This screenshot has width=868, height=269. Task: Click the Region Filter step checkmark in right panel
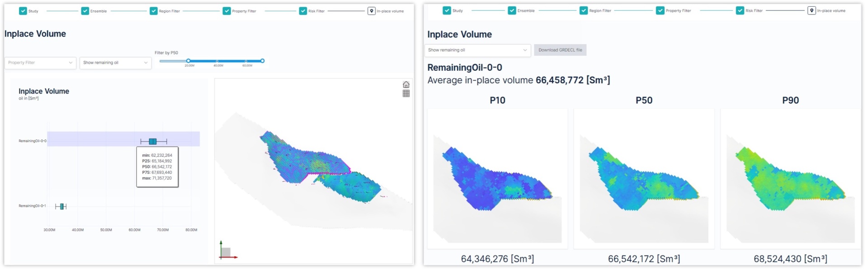584,10
